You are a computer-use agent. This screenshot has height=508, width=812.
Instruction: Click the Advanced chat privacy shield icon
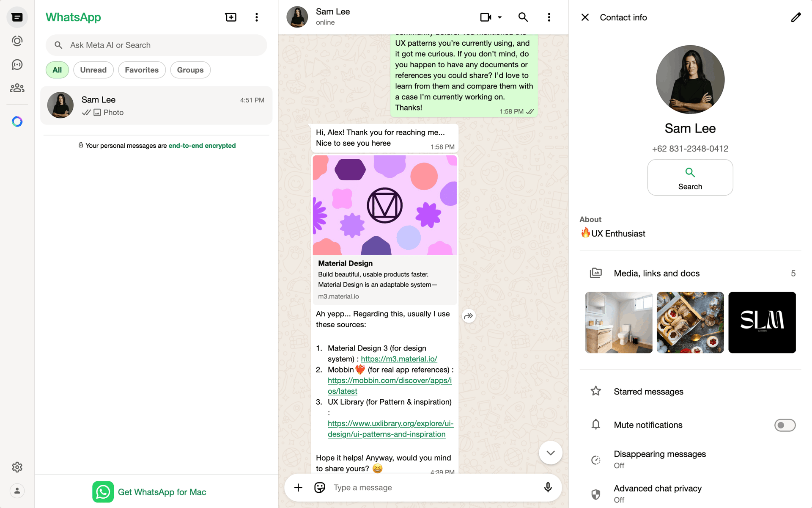point(596,494)
